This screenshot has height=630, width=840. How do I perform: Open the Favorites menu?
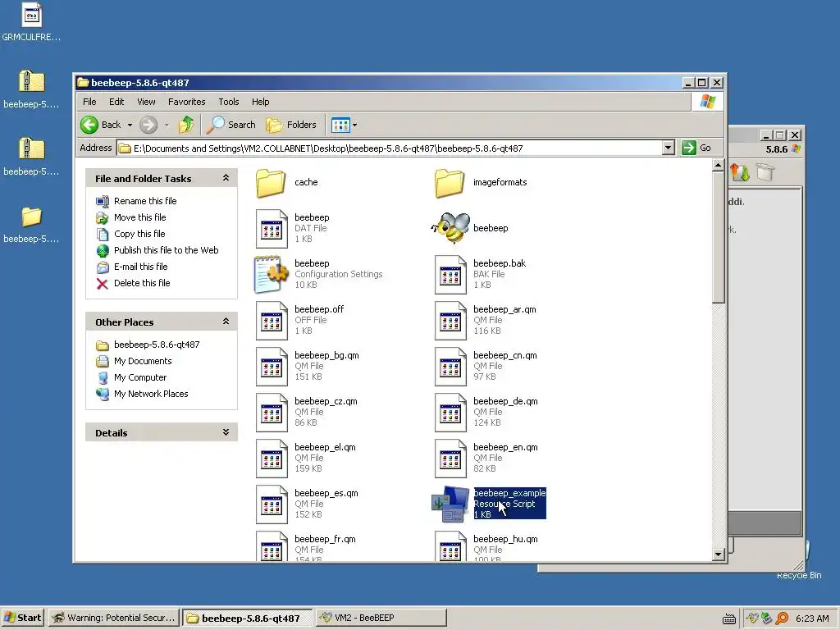[x=186, y=102]
